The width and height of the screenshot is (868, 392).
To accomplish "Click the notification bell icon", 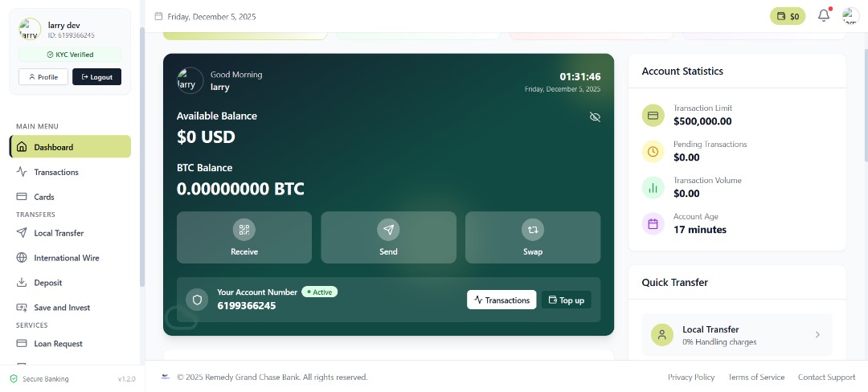I will coord(824,15).
